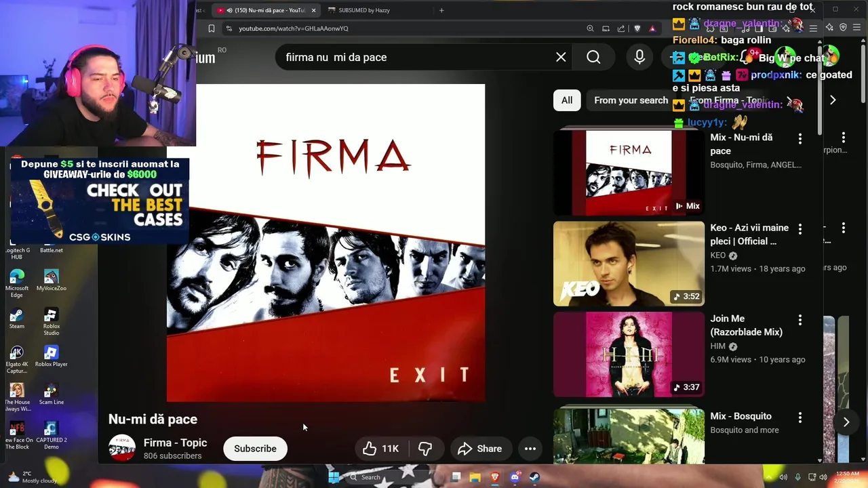The height and width of the screenshot is (488, 868).
Task: Start voice search with the microphone icon
Action: tap(639, 58)
